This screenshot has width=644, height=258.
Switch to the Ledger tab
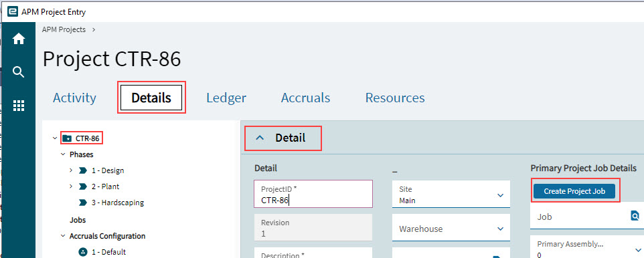[x=226, y=98]
